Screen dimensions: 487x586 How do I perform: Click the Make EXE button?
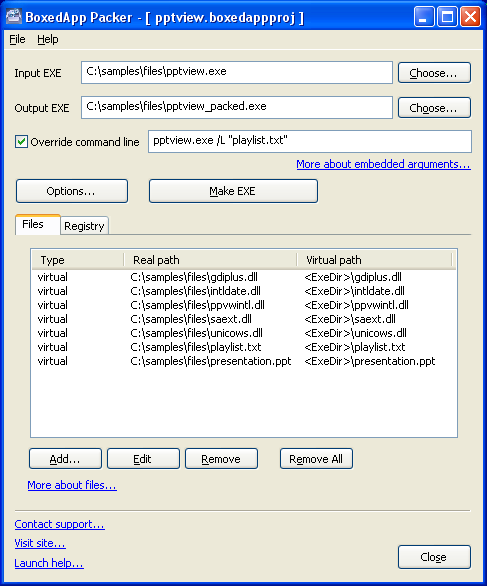(233, 191)
